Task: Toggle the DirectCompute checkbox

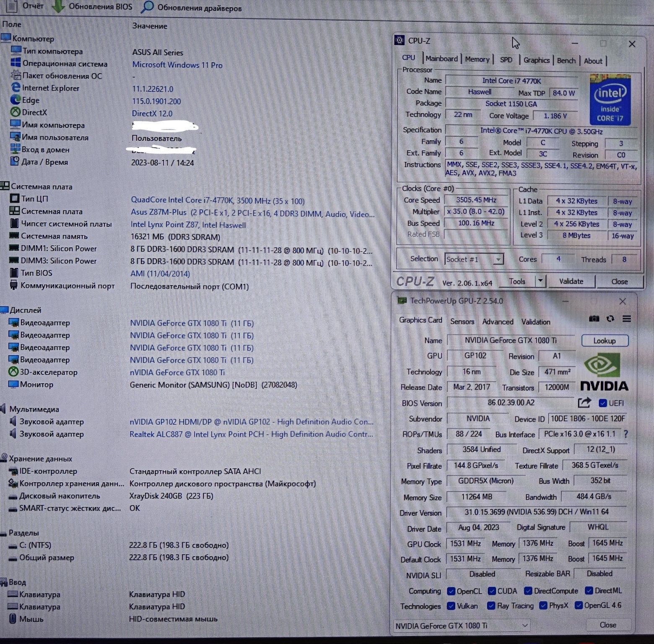Action: click(x=528, y=591)
